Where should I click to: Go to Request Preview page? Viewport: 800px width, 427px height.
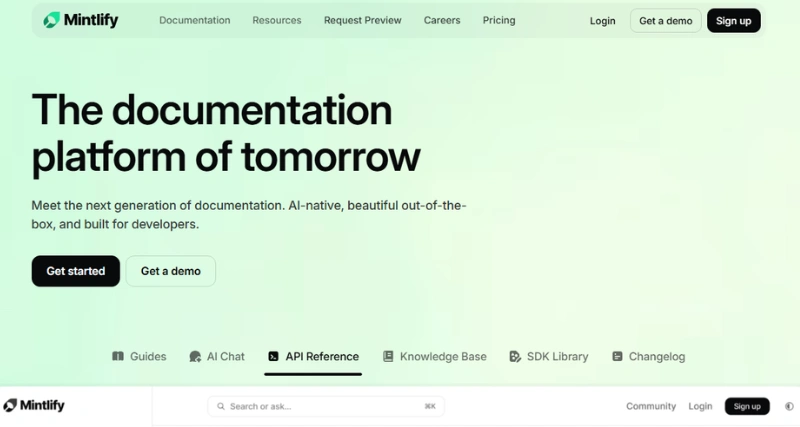(x=362, y=20)
